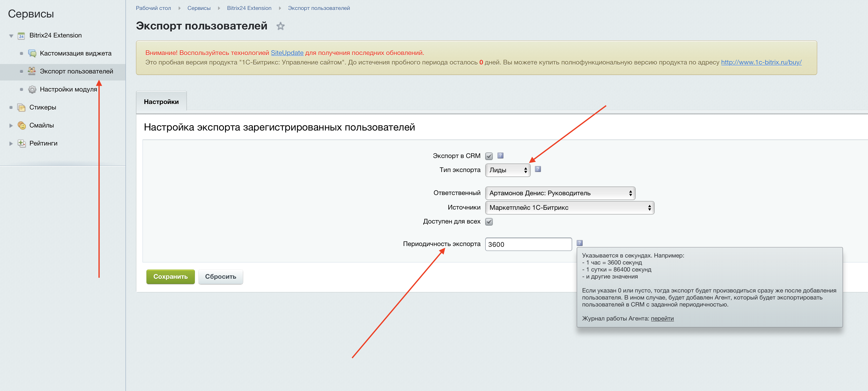
Task: Click the export periodicity input field
Action: coord(528,244)
